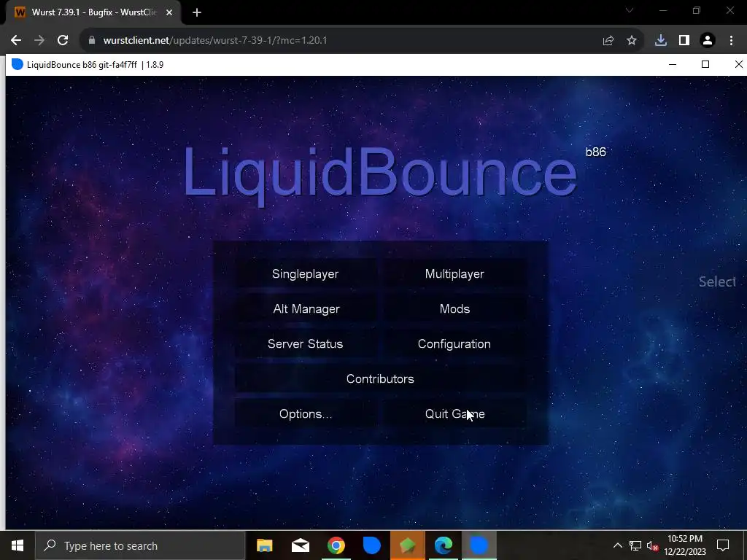This screenshot has width=747, height=560.
Task: Open the notification center icon
Action: point(723,545)
